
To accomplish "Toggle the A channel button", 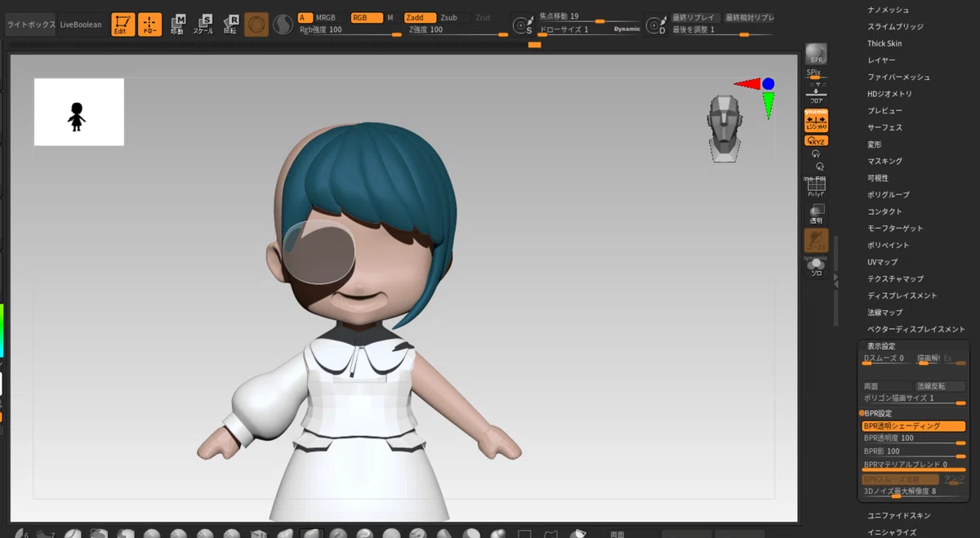I will point(305,17).
